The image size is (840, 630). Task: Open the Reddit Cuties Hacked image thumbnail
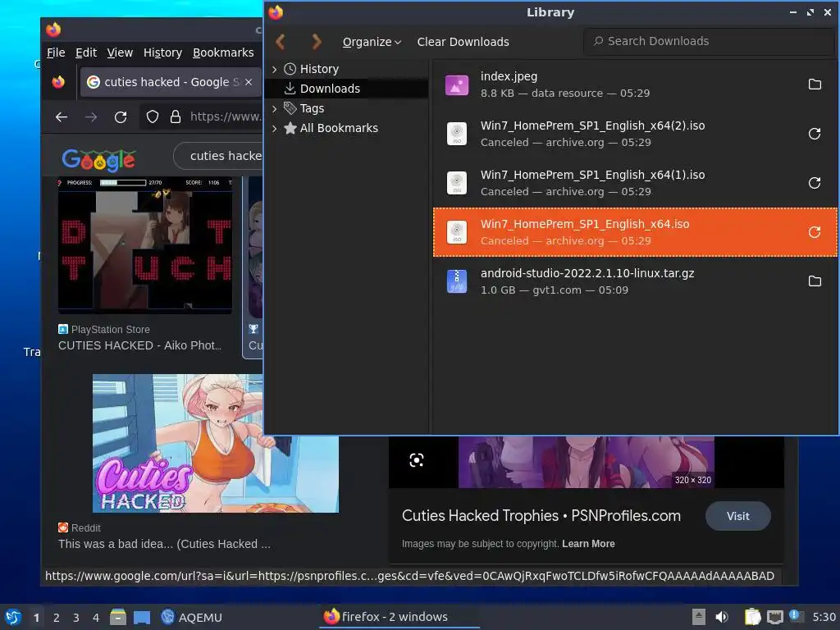tap(216, 443)
